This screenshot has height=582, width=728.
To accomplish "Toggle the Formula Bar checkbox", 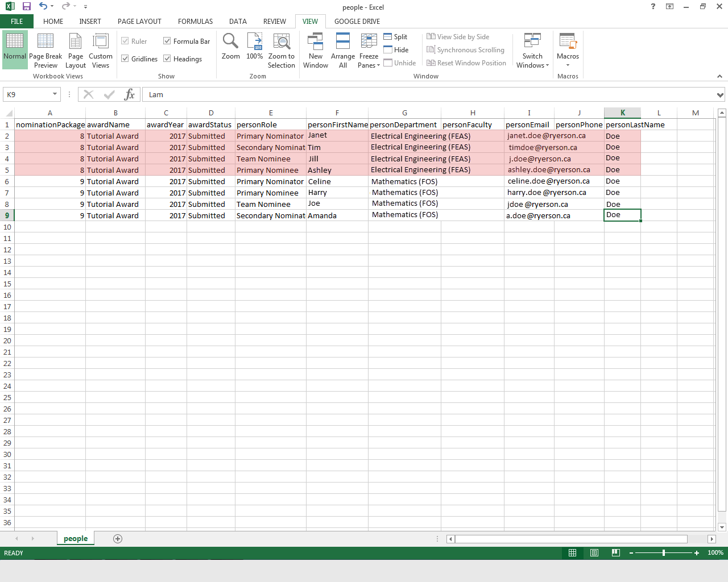I will pyautogui.click(x=167, y=41).
